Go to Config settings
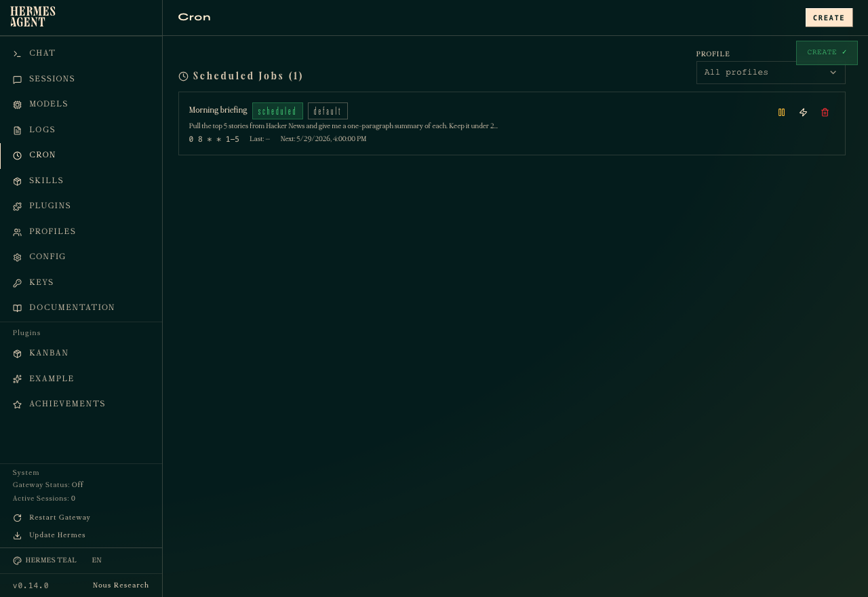868x597 pixels. point(81,256)
